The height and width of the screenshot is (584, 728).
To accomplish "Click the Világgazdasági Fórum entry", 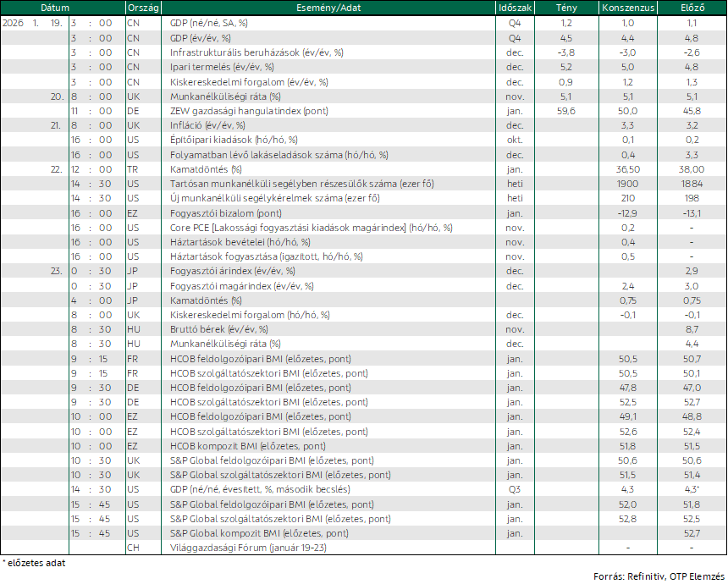I will (x=248, y=548).
